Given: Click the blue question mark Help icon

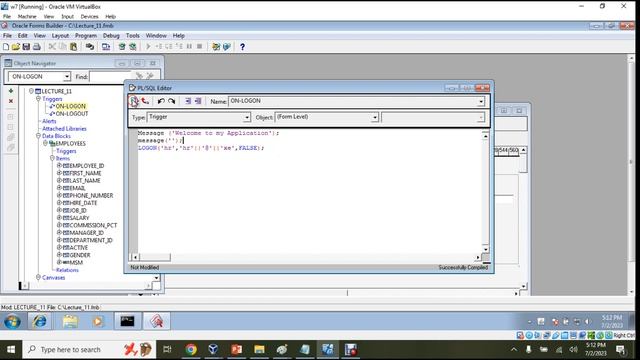Looking at the screenshot, I should (242, 47).
